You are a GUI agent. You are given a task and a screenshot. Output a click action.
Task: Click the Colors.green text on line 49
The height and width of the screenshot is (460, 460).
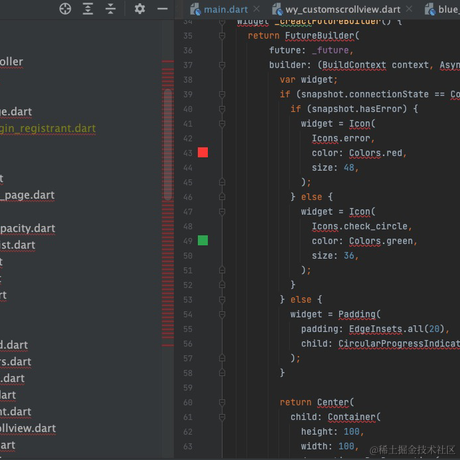pos(381,241)
